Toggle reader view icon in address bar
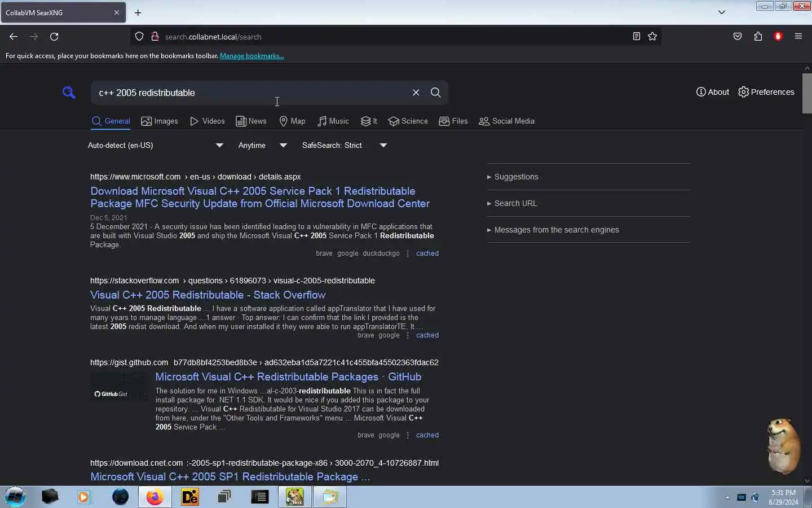 point(637,37)
